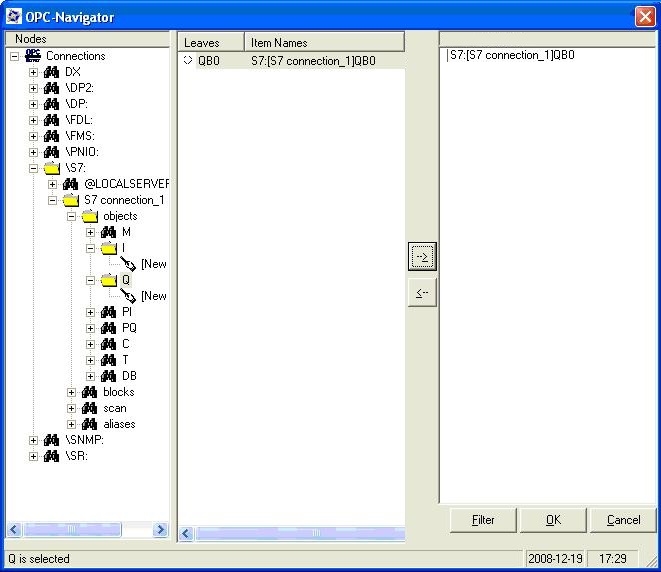
Task: Expand the DX node
Action: pos(33,72)
